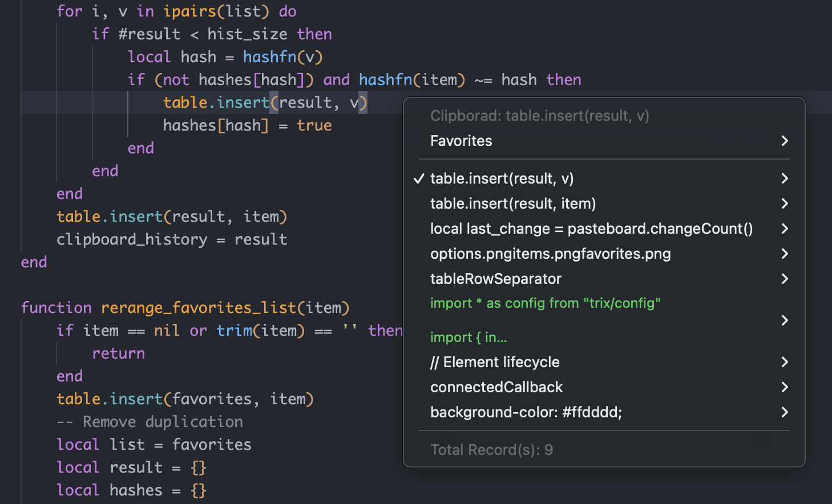This screenshot has width=832, height=504.
Task: Pick the local last_change pasteboard entry
Action: click(604, 229)
